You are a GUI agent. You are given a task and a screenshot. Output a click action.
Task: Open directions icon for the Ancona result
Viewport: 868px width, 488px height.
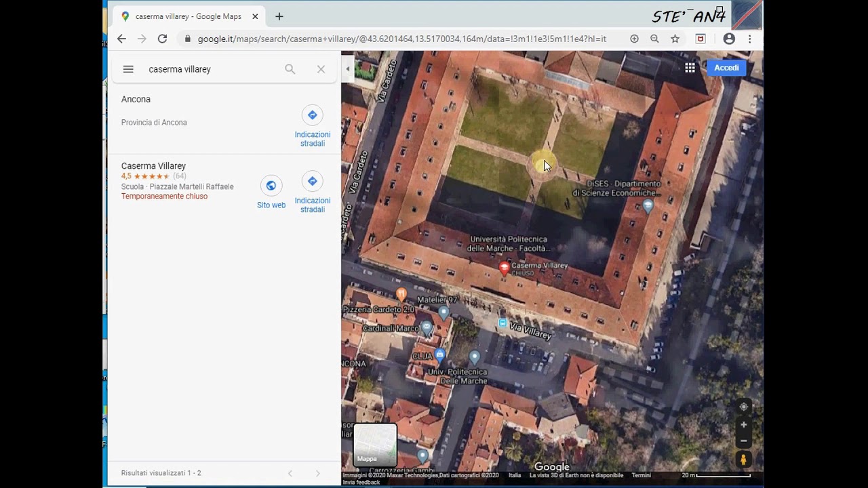pos(312,115)
